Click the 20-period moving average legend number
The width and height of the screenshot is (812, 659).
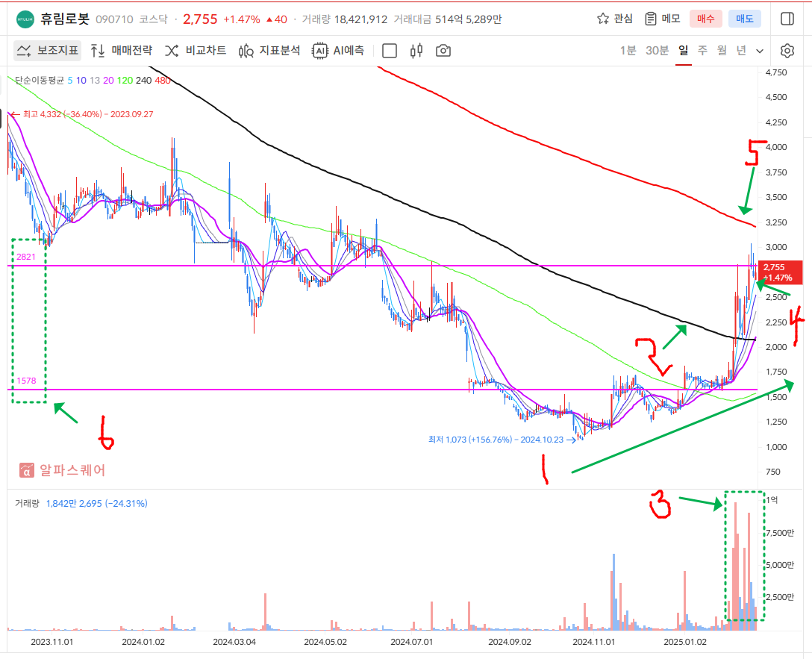coord(108,81)
